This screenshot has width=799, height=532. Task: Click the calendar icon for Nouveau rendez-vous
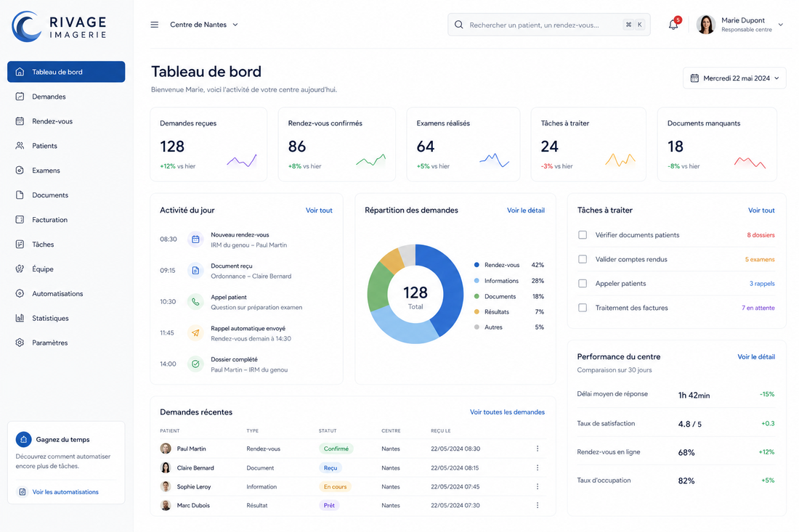point(195,240)
